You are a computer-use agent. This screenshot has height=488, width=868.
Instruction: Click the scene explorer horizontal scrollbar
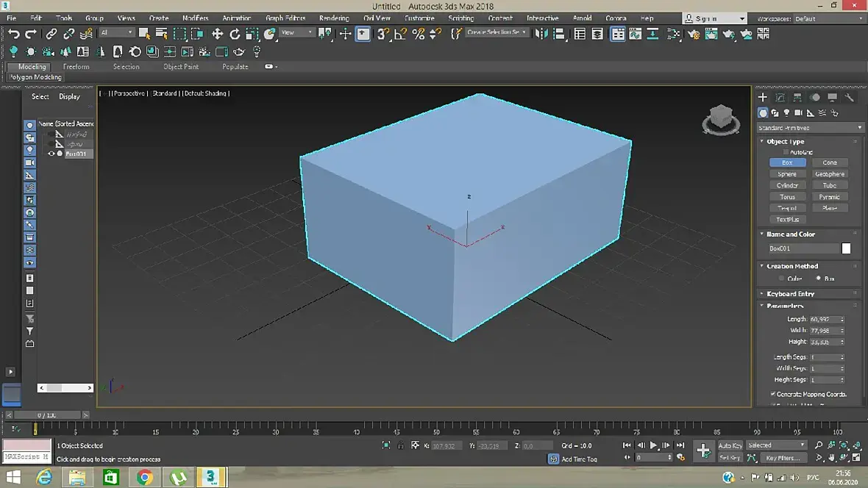65,388
